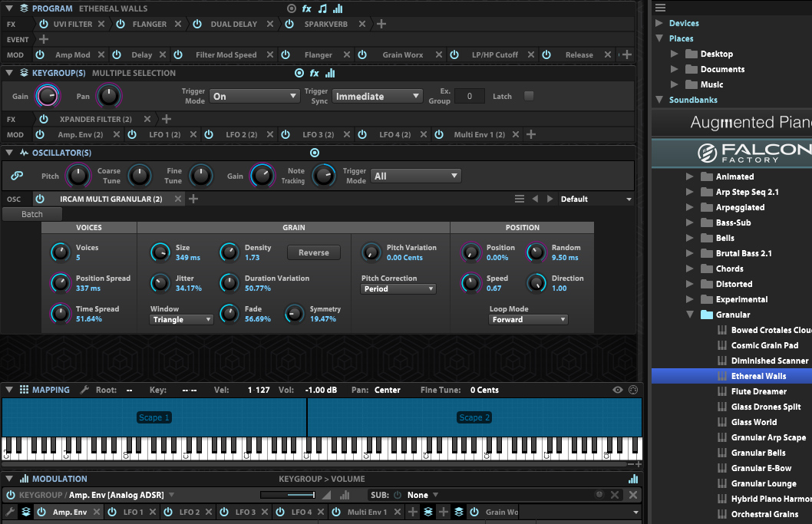The width and height of the screenshot is (812, 524).
Task: Select the FLANGER tab in Program FX row
Action: [150, 24]
